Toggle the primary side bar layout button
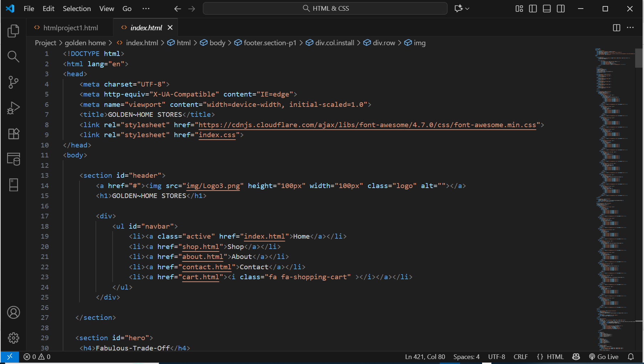This screenshot has height=364, width=644. click(533, 9)
